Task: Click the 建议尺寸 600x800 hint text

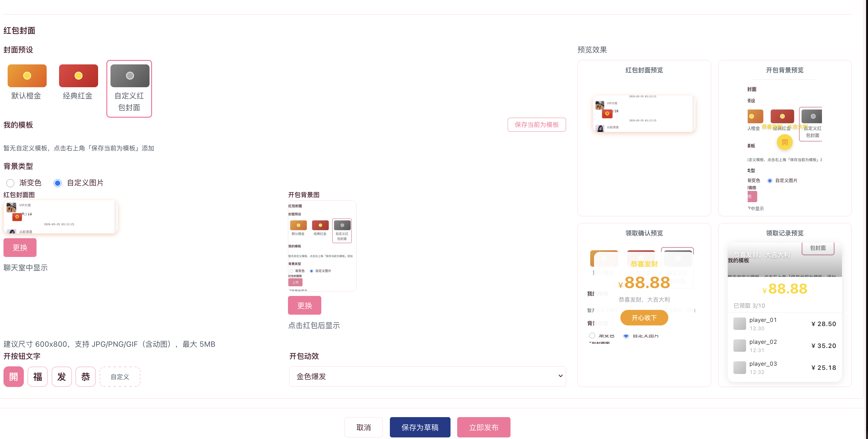Action: pyautogui.click(x=109, y=344)
